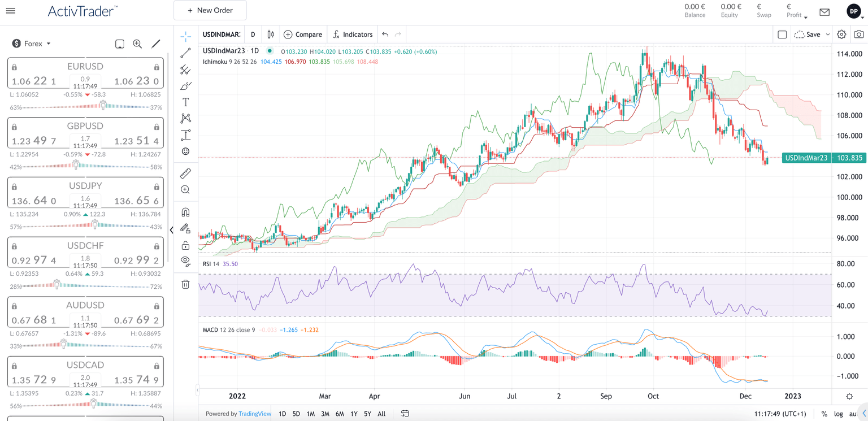Open chart settings gear icon
Image resolution: width=868 pixels, height=421 pixels.
(841, 34)
